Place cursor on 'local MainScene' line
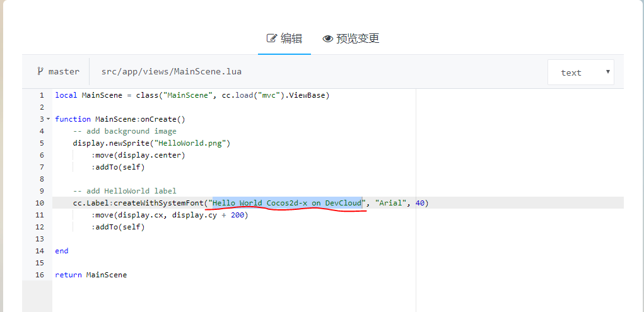644x312 pixels. pyautogui.click(x=192, y=95)
